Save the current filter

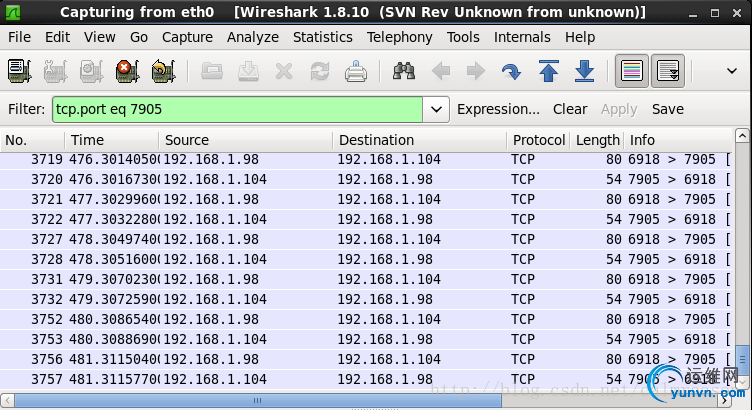[x=668, y=109]
